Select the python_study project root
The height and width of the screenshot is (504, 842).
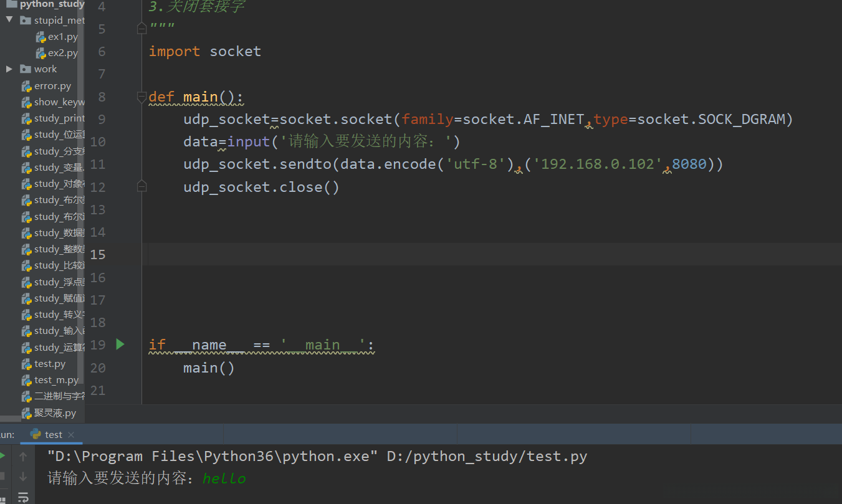(x=52, y=4)
